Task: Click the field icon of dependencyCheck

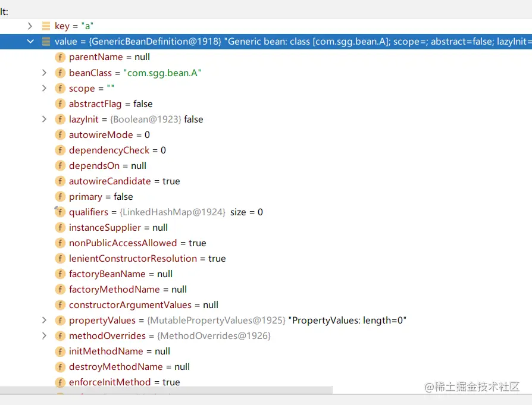Action: pos(60,150)
